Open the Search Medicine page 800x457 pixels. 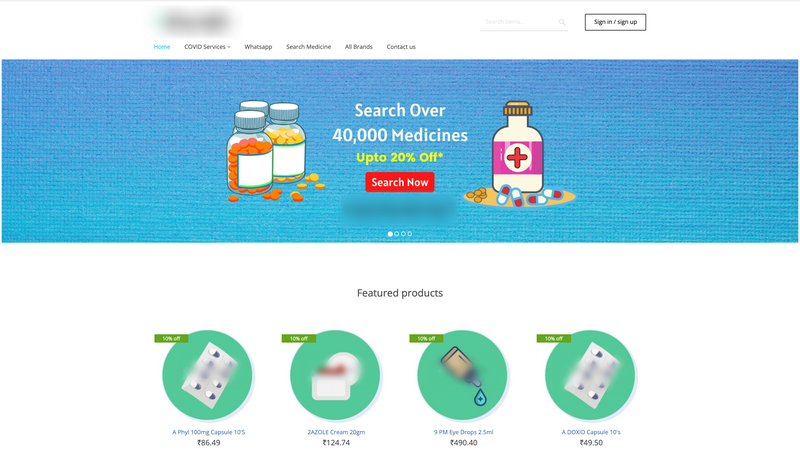pos(308,46)
